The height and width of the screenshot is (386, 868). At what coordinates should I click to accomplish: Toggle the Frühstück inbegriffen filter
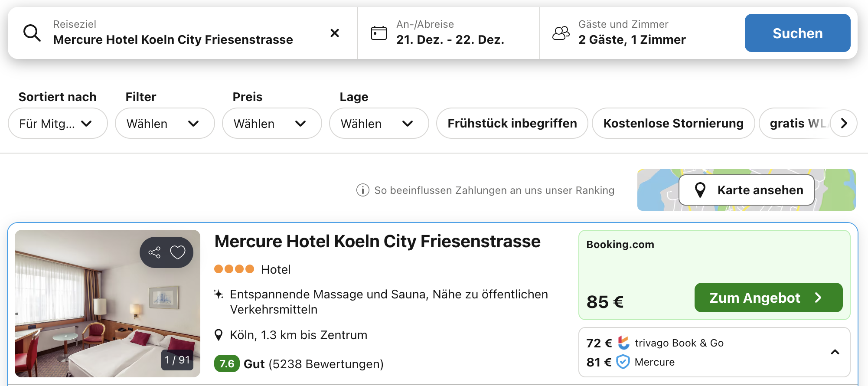click(x=512, y=123)
